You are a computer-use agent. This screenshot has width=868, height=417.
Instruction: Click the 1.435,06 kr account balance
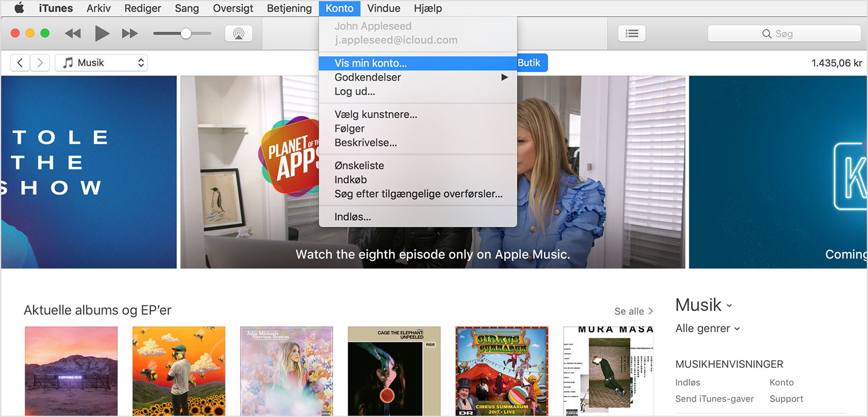click(x=837, y=63)
